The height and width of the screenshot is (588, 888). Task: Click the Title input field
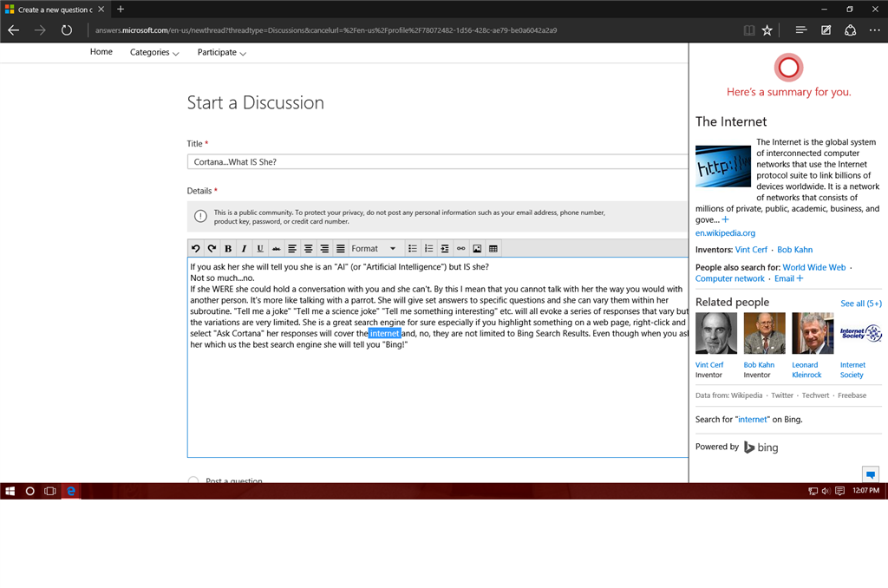point(438,161)
